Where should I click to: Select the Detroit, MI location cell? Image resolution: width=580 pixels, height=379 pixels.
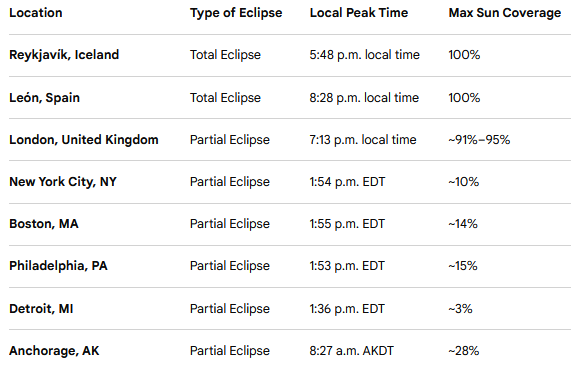click(x=41, y=309)
